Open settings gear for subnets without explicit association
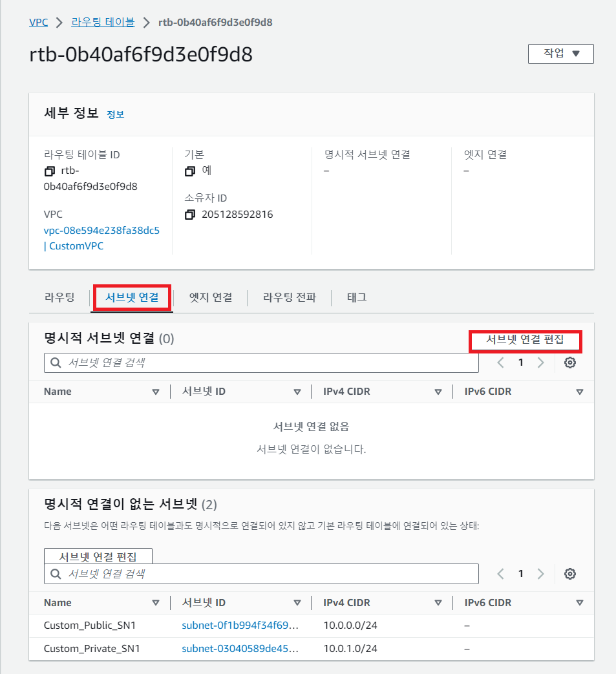 coord(570,573)
